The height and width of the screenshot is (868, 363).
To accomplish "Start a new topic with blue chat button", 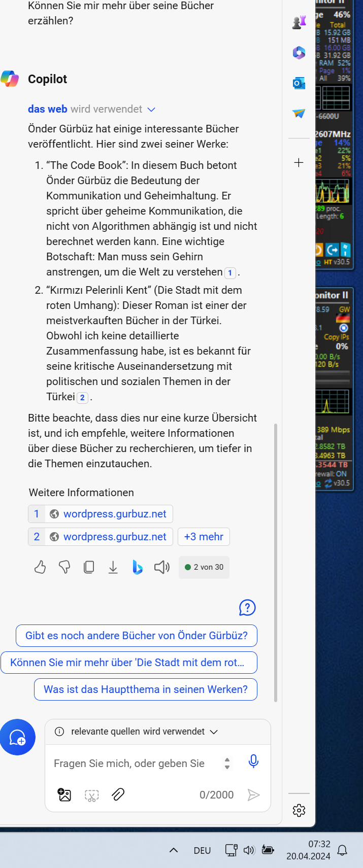I will (x=17, y=737).
